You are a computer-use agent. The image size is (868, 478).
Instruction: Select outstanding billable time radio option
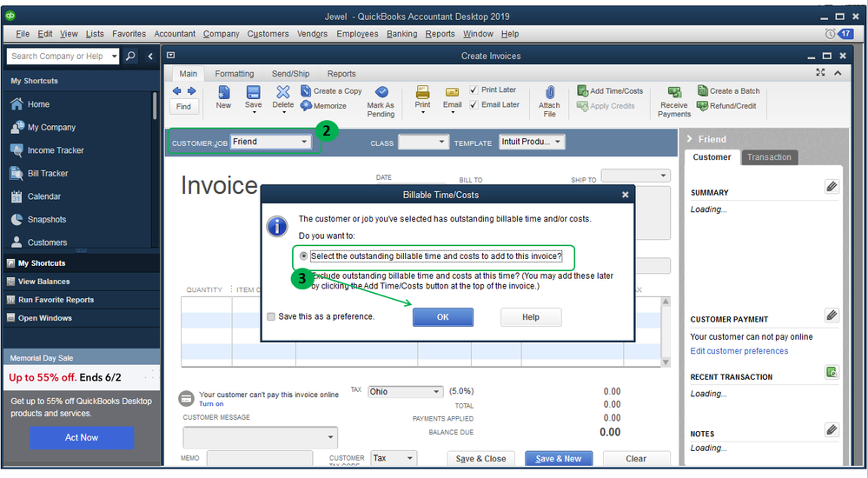pyautogui.click(x=303, y=256)
